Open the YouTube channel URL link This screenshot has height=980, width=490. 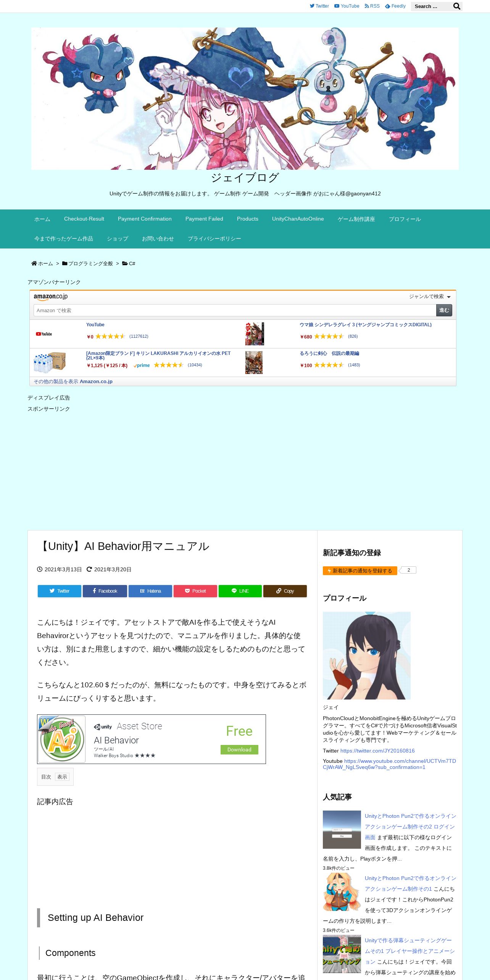pos(389,764)
